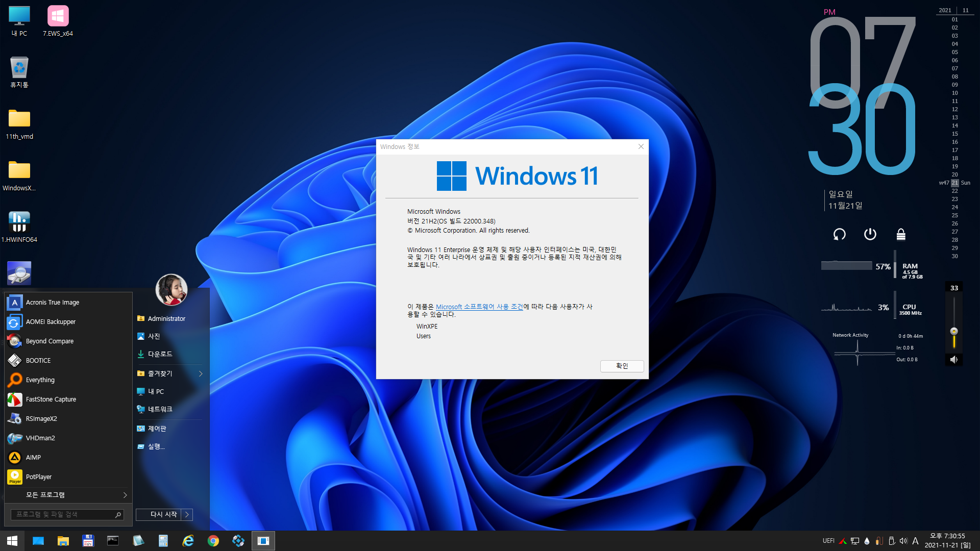Open AIMP from start menu
This screenshot has width=980, height=551.
(68, 458)
